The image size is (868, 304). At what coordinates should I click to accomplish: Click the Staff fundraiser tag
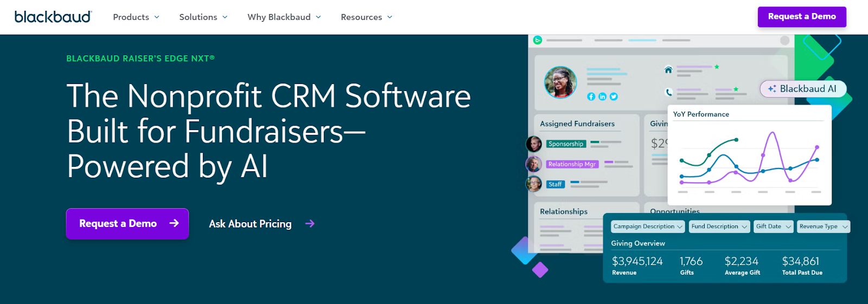point(556,184)
